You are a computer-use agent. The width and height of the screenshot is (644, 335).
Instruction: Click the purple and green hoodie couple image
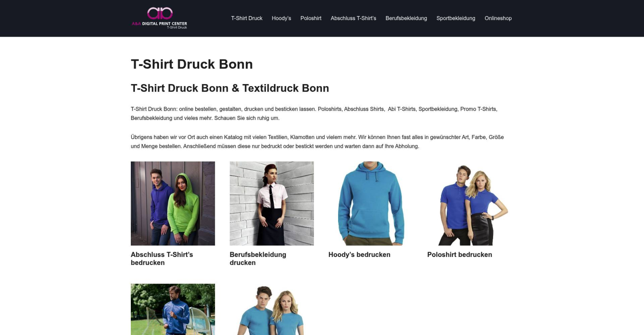[x=173, y=203]
